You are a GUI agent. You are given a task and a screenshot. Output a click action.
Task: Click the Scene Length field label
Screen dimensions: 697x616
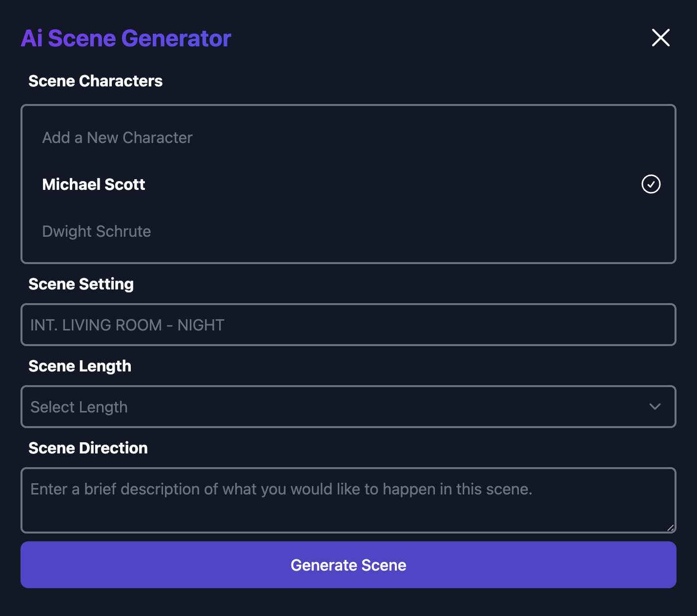[x=80, y=366]
